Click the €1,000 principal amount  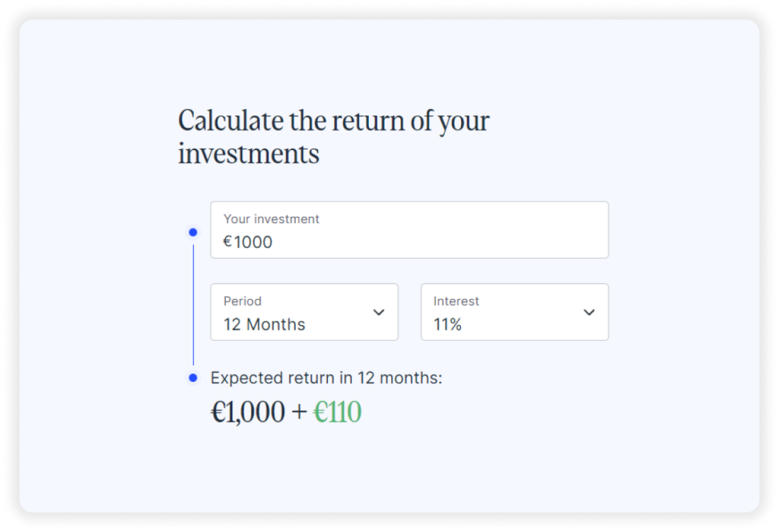pos(248,412)
